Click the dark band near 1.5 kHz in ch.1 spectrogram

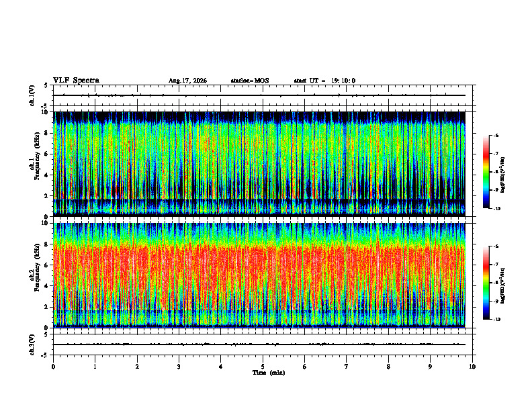coord(259,202)
